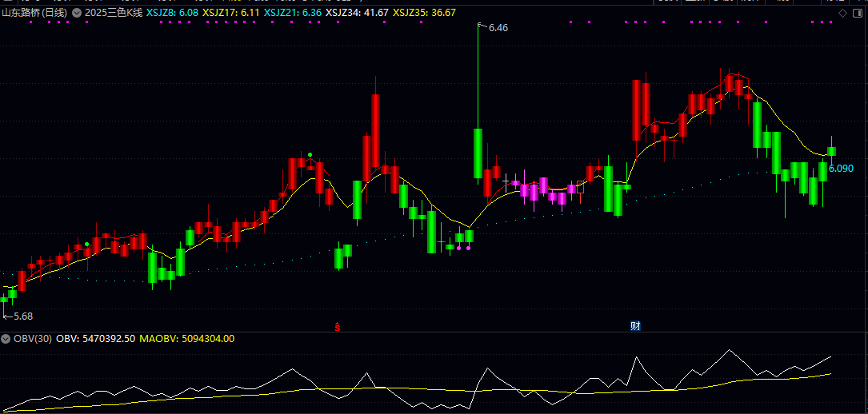The height and width of the screenshot is (414, 868).
Task: Click the red S marker below the chart
Action: [x=337, y=326]
